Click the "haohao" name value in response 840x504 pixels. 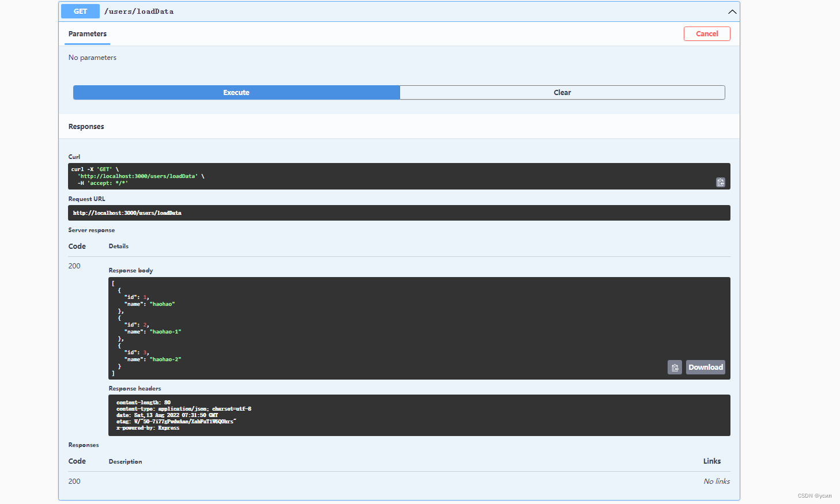coord(162,304)
